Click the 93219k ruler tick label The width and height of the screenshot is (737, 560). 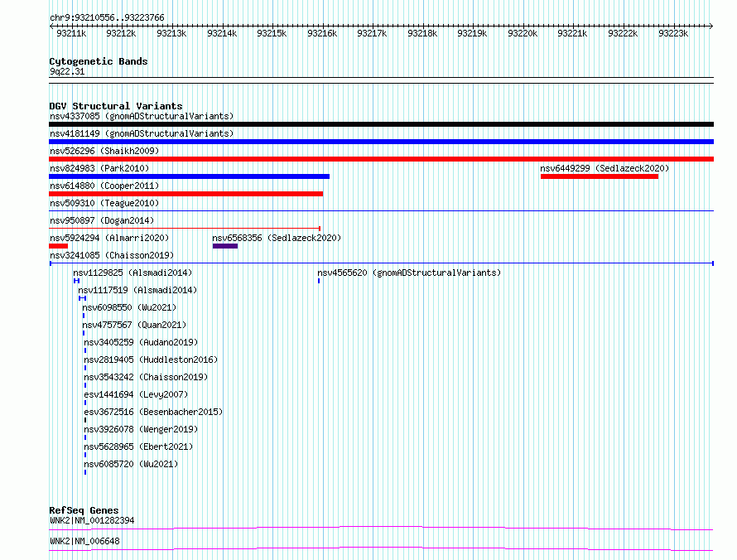(x=472, y=33)
